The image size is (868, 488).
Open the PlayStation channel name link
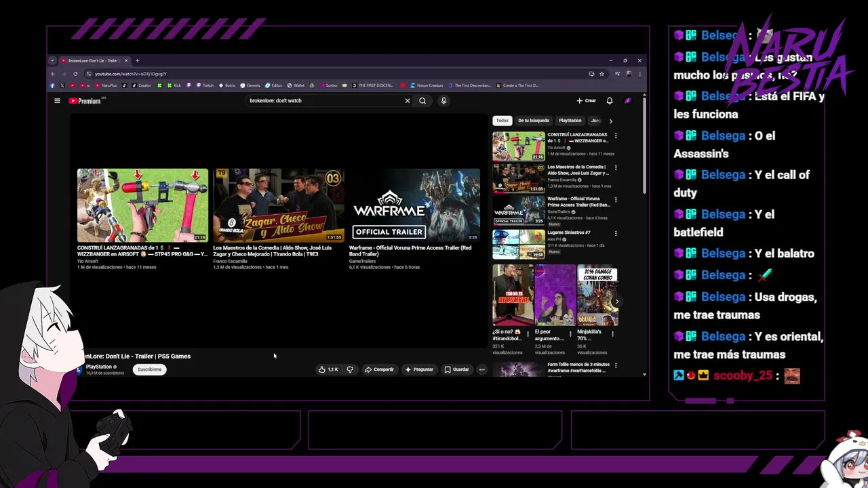tap(98, 367)
